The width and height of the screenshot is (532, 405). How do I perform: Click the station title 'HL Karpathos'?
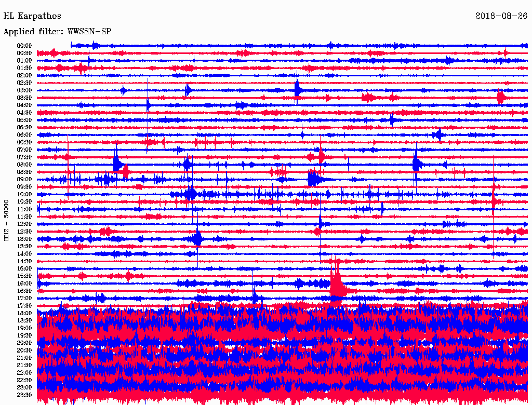pos(32,16)
